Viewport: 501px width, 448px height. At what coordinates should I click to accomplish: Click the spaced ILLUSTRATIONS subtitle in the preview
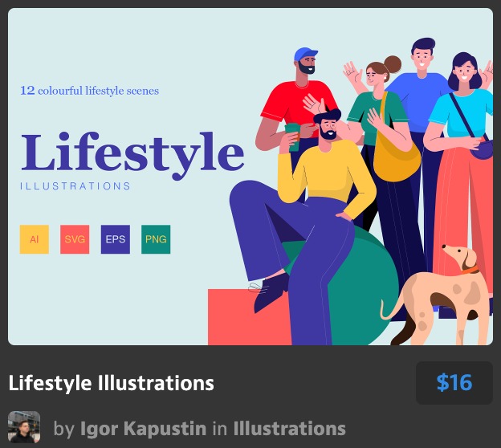(75, 186)
